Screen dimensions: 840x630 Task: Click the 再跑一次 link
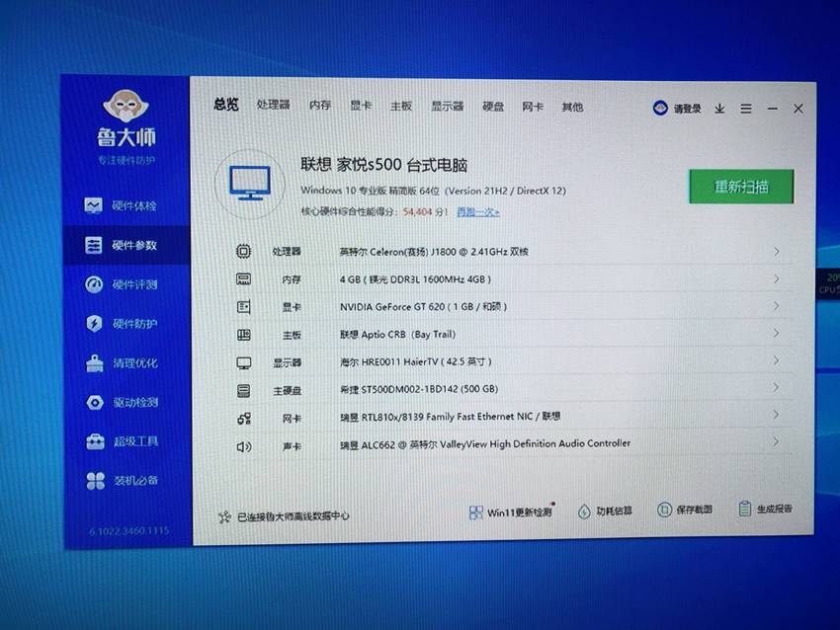(478, 212)
